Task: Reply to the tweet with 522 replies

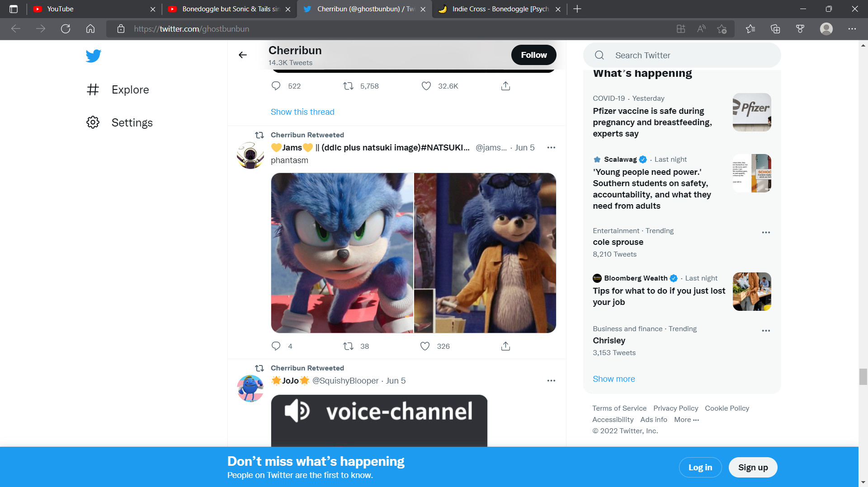Action: coord(276,86)
